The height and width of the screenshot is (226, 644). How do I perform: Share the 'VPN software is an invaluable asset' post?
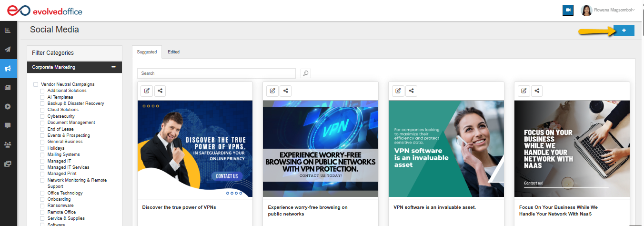tap(411, 91)
